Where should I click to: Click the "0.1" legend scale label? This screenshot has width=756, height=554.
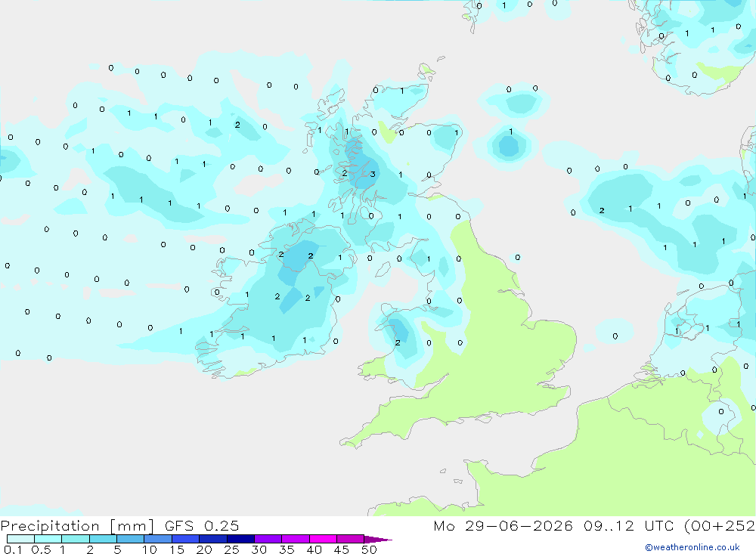tap(13, 549)
